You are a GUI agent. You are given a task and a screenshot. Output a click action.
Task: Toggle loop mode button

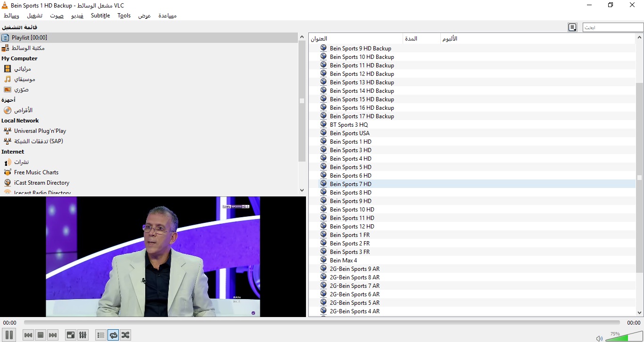coord(113,335)
